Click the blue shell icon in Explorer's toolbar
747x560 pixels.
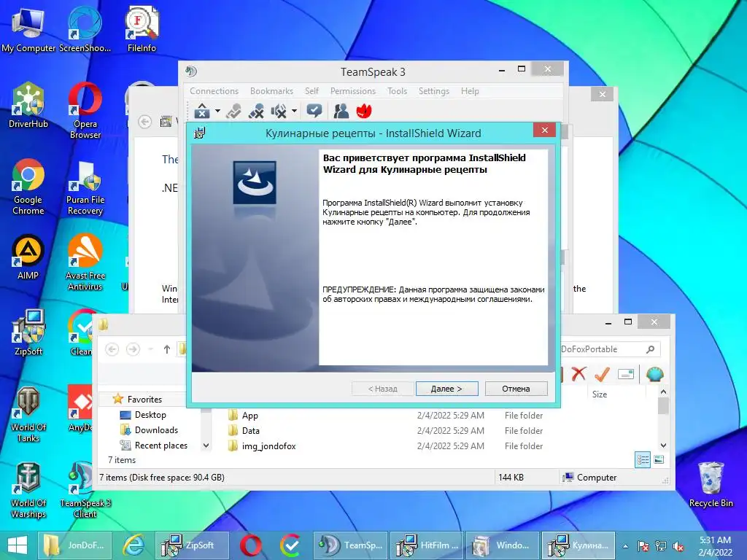[x=655, y=374]
